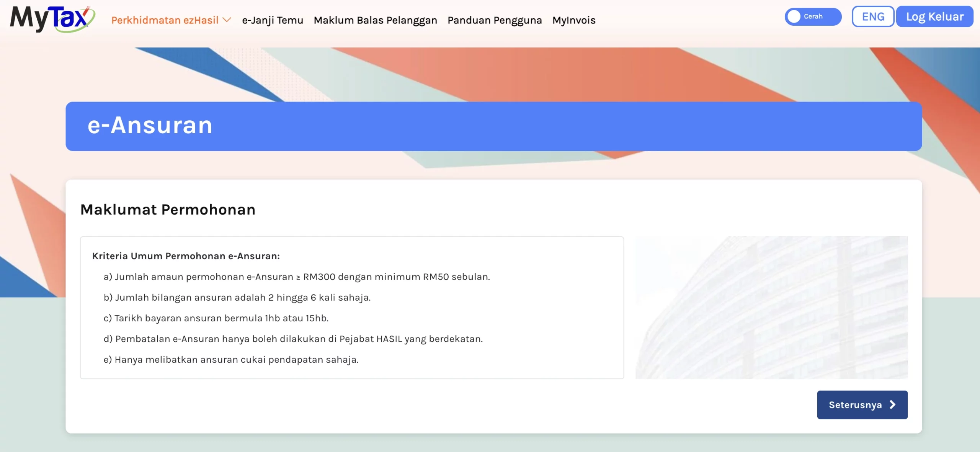Viewport: 980px width, 452px height.
Task: Click the Maklumat Permohonan heading
Action: coord(168,210)
